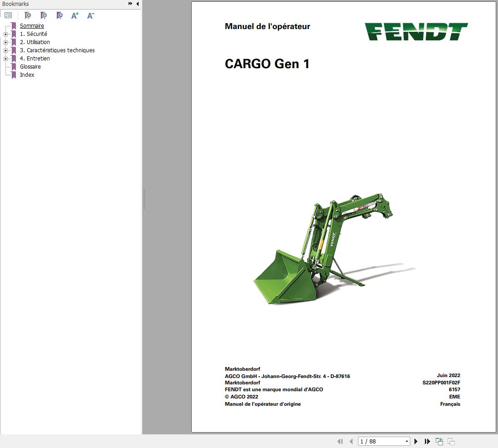Jump to the Glossaire bookmark

tap(30, 67)
